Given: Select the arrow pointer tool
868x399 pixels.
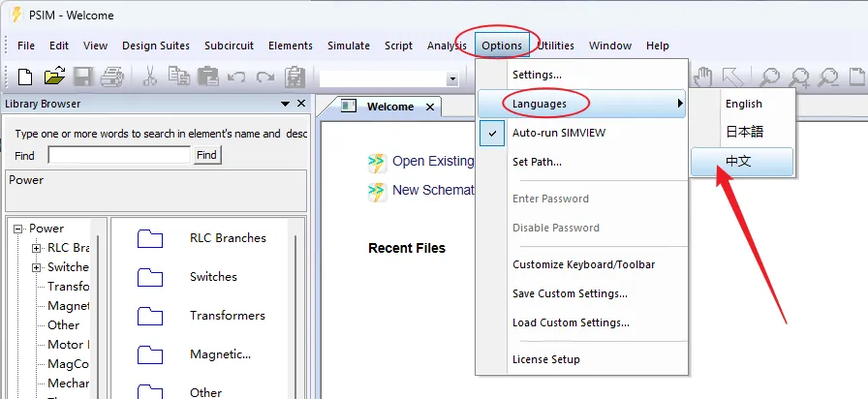Looking at the screenshot, I should click(732, 77).
